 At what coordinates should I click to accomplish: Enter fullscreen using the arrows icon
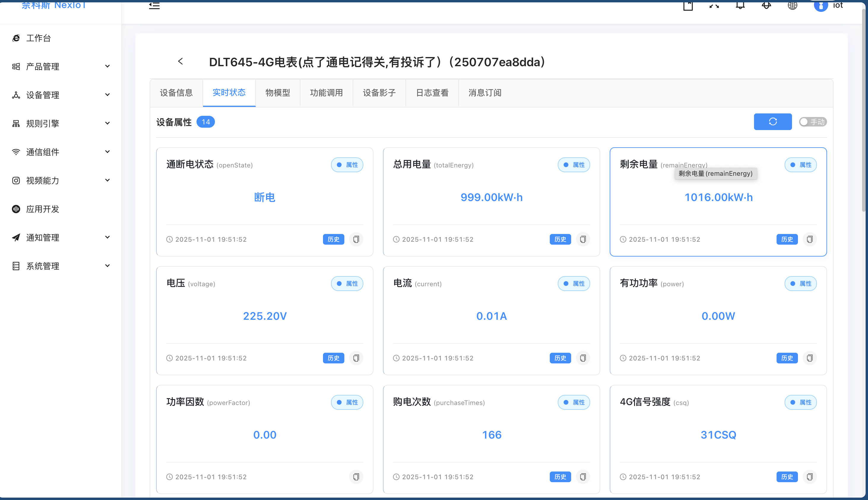point(714,6)
